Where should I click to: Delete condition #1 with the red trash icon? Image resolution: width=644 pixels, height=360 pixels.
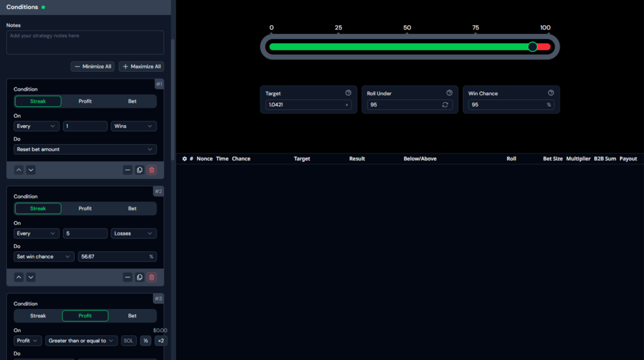[152, 170]
